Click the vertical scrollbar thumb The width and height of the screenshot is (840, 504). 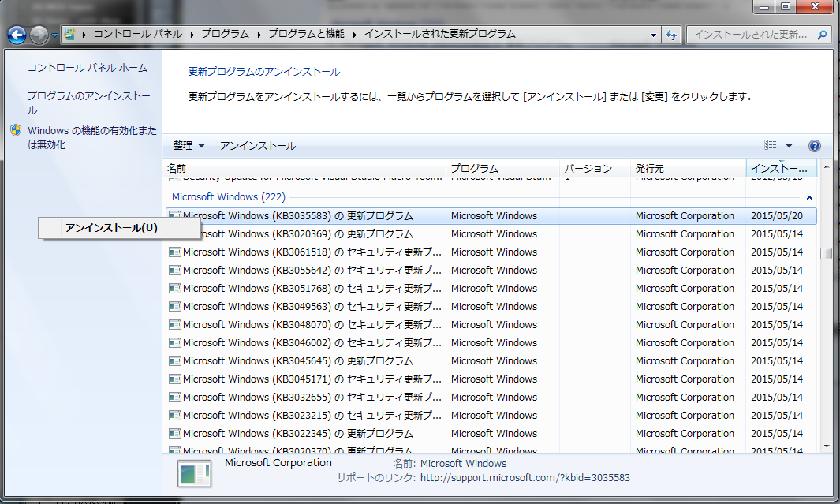(826, 253)
